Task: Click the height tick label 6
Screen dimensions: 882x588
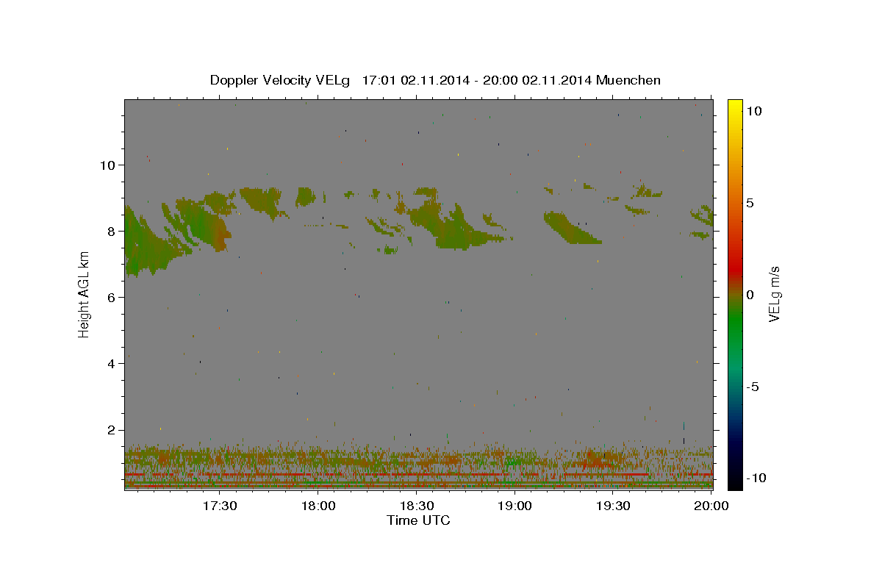Action: pyautogui.click(x=110, y=297)
